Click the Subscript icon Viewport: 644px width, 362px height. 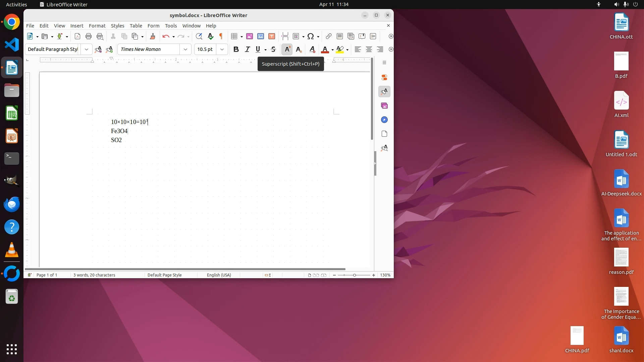tap(299, 49)
